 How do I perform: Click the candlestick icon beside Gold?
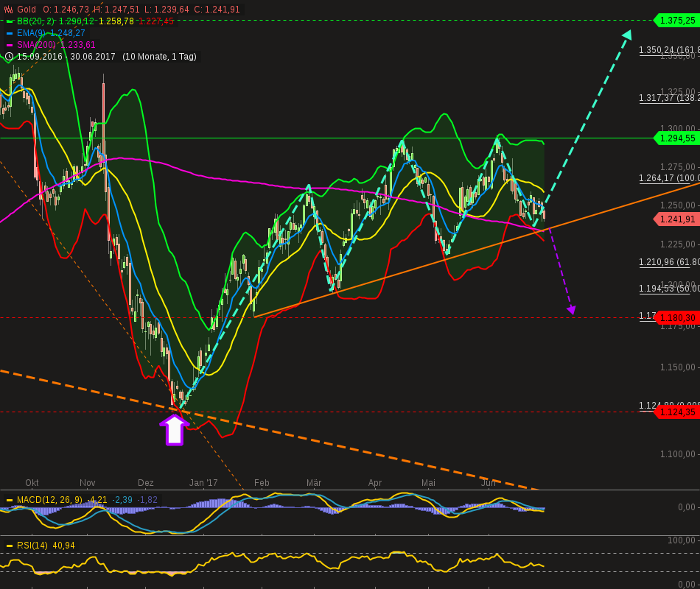(x=9, y=10)
